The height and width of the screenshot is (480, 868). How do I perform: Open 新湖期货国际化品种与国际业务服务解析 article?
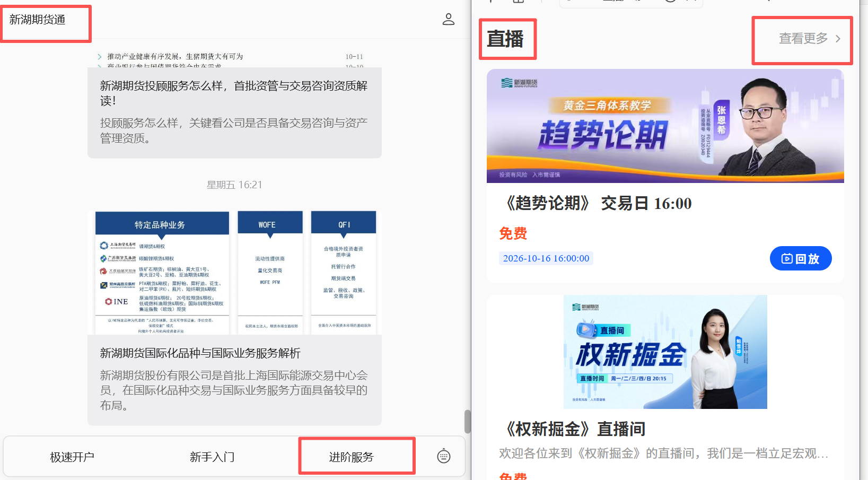[x=234, y=380]
